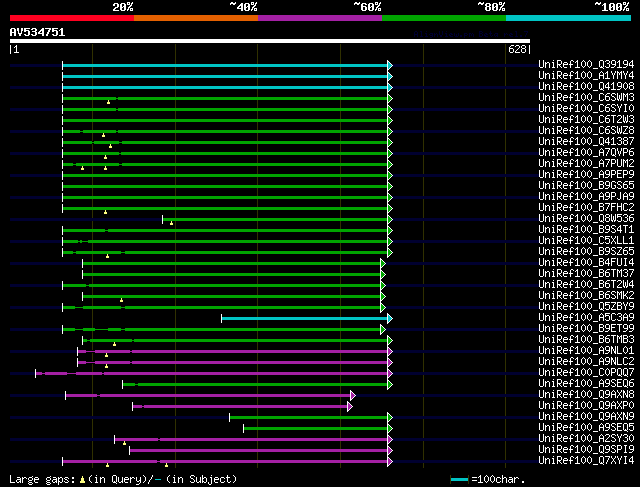Screen dimensions: 640x487
Task: Click the UniRef100_A7QVP6 entry
Action: [x=586, y=153]
